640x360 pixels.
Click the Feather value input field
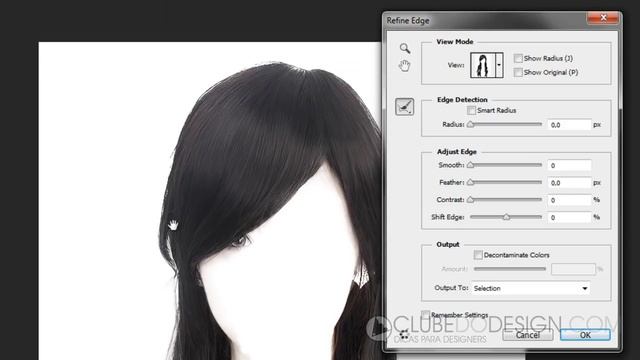click(569, 183)
